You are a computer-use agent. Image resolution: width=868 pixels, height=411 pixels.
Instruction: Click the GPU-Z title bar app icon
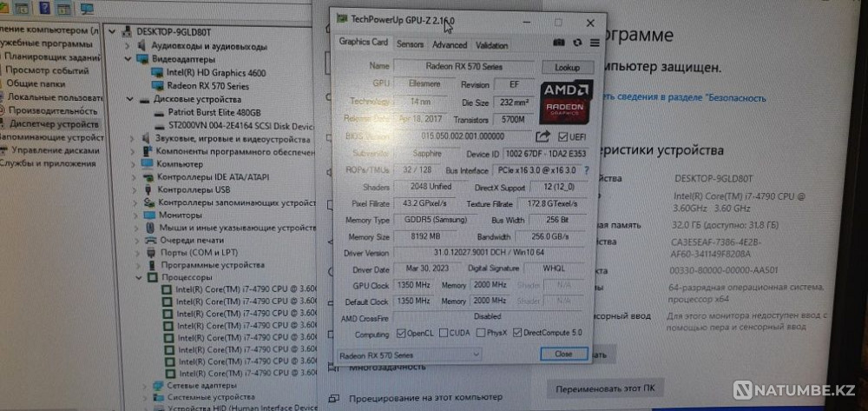point(341,19)
